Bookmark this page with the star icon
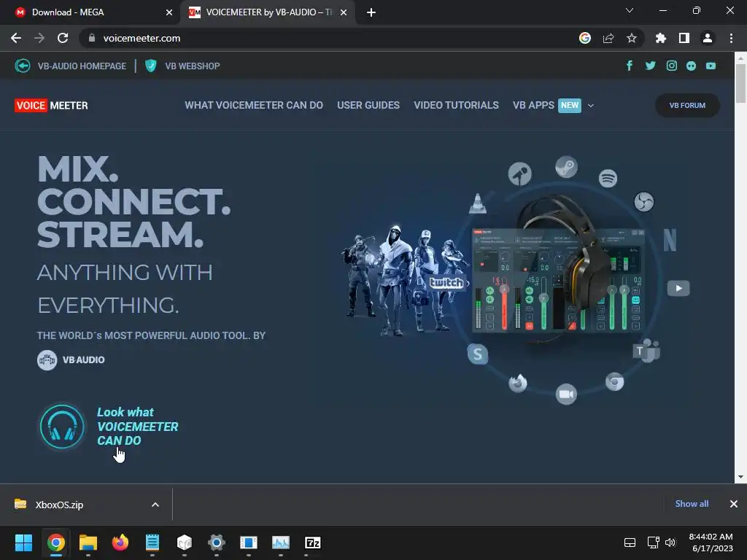 (x=631, y=38)
